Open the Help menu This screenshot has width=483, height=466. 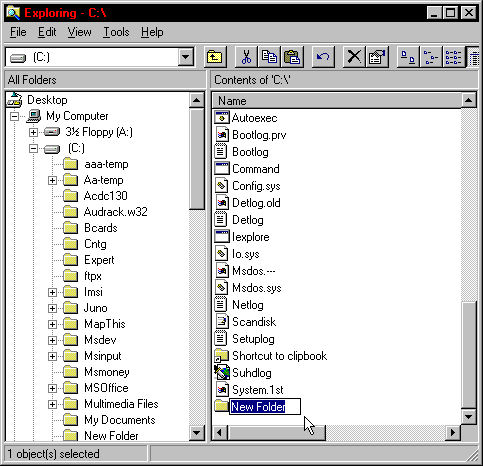pos(152,32)
